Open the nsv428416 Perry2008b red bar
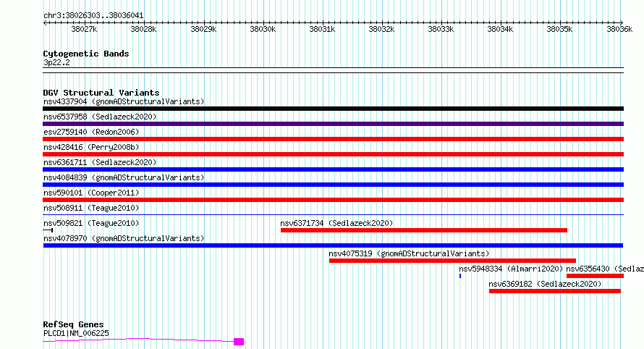The width and height of the screenshot is (644, 349). pyautogui.click(x=333, y=154)
